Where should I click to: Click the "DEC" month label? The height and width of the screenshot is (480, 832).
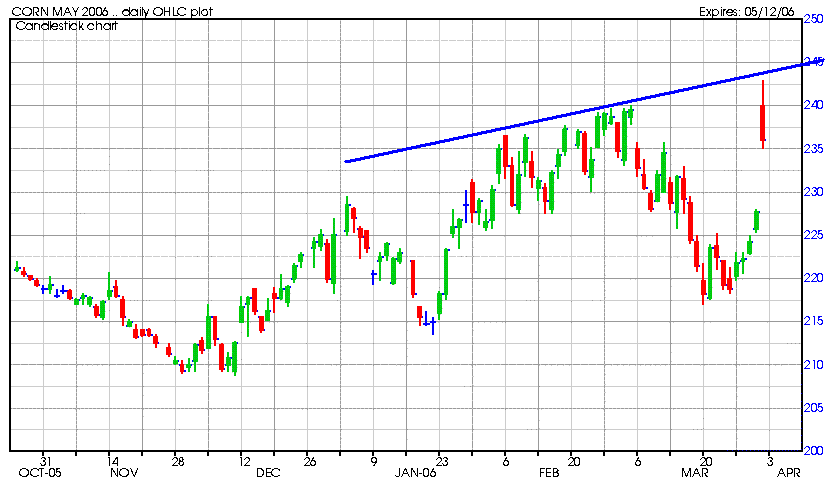[268, 473]
